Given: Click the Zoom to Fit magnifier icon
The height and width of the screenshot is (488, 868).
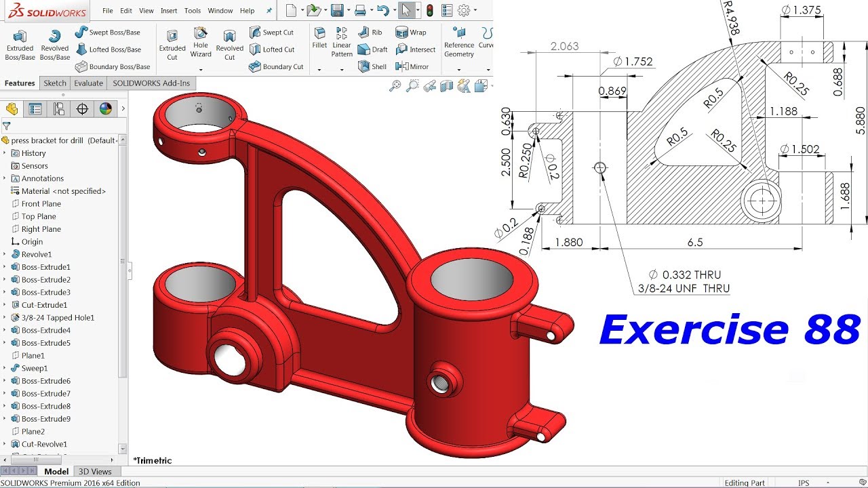Looking at the screenshot, I should pyautogui.click(x=395, y=85).
